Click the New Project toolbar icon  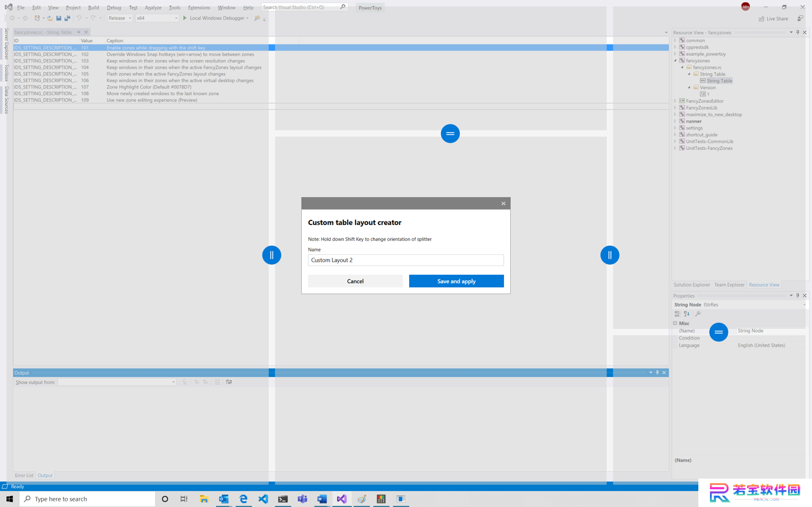pos(37,18)
